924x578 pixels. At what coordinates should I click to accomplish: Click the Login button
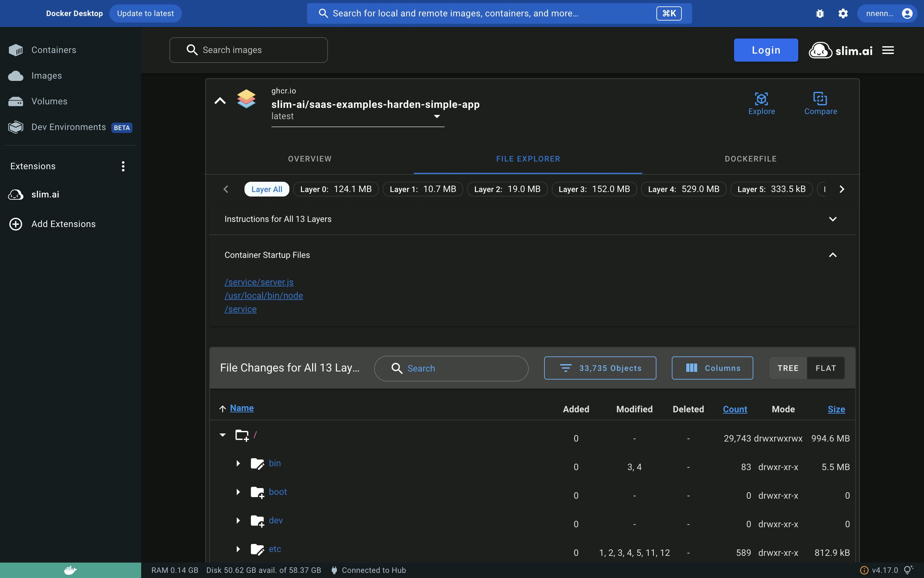point(766,50)
